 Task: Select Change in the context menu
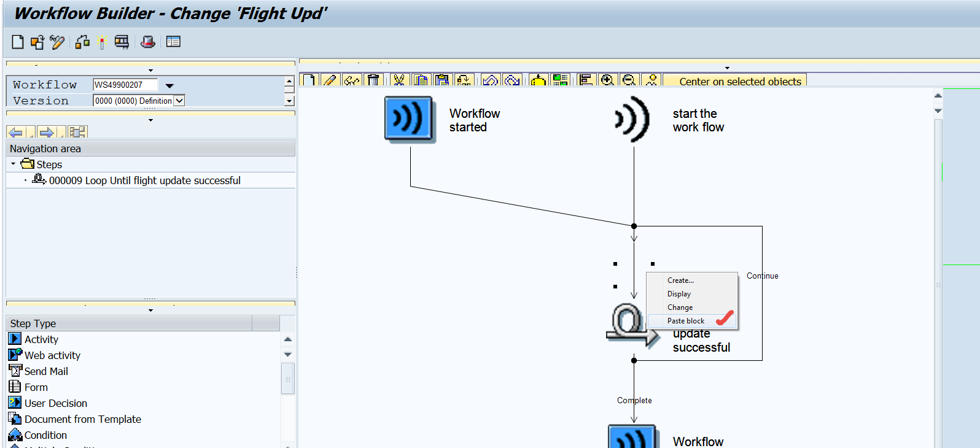[680, 307]
